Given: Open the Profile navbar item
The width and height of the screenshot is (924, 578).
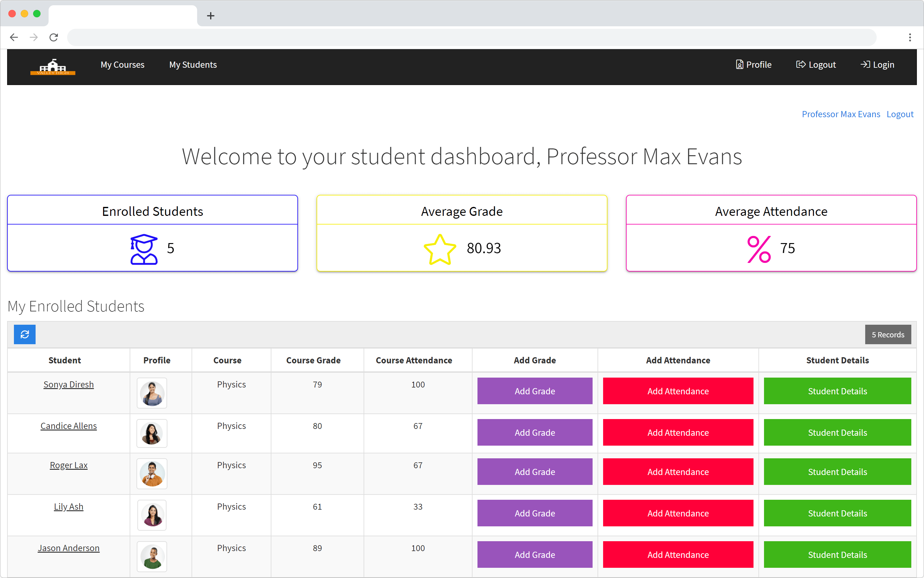Looking at the screenshot, I should pos(753,65).
